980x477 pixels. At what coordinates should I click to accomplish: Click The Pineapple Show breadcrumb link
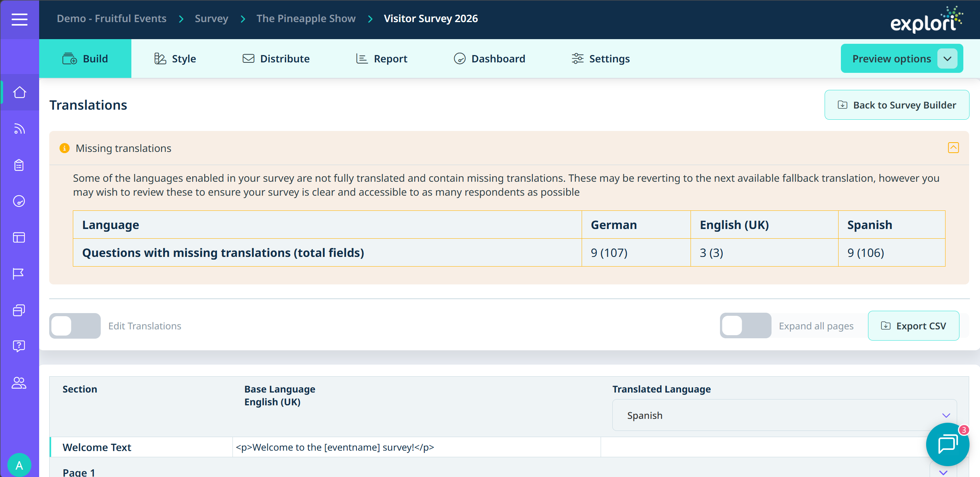[x=306, y=19]
